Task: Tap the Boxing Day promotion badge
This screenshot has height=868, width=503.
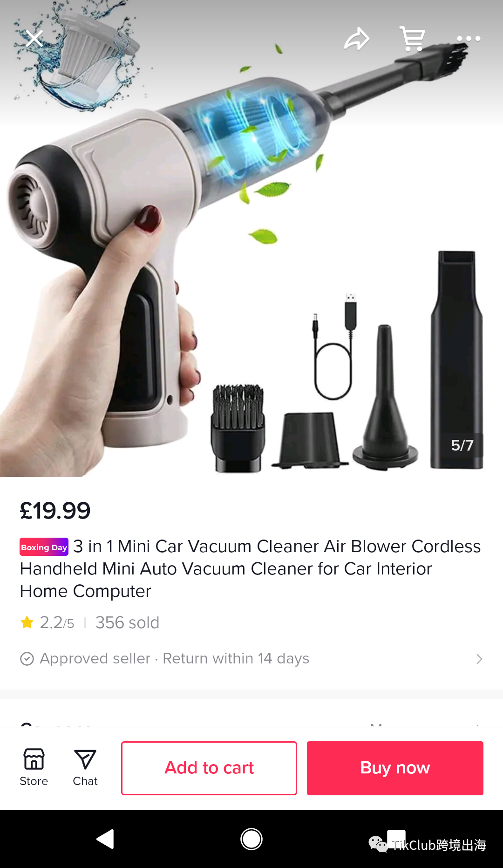Action: [x=44, y=547]
